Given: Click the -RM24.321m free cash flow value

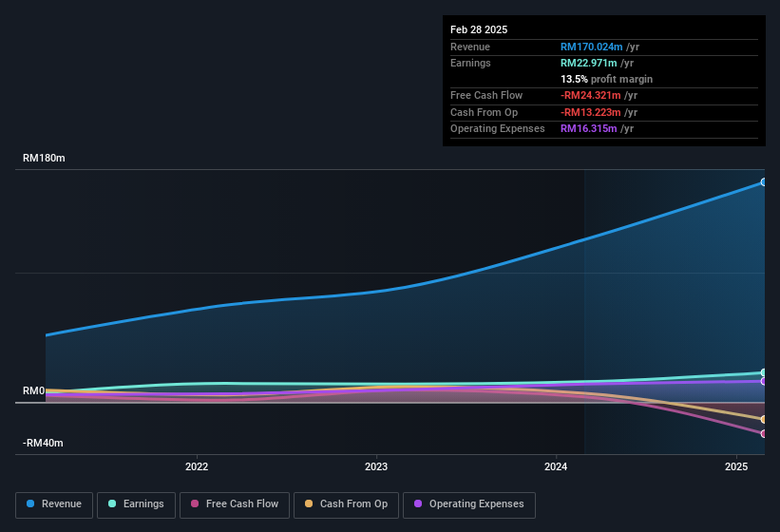Looking at the screenshot, I should [x=591, y=95].
